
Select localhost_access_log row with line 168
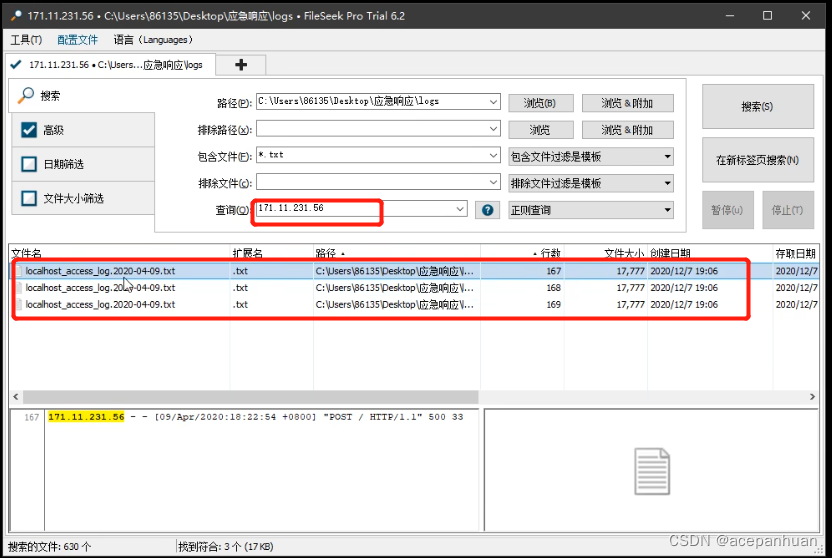[414, 287]
